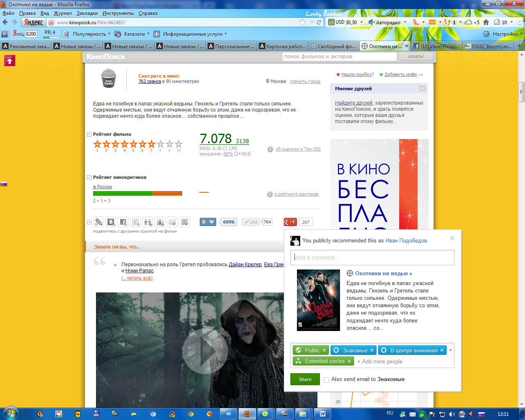Remove the Public circle chip

pos(324,350)
